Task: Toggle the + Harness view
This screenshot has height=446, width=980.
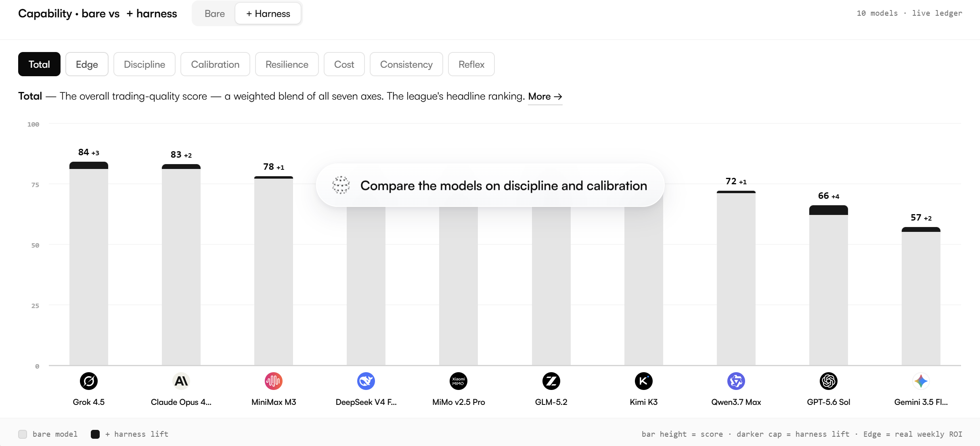Action: click(x=268, y=14)
